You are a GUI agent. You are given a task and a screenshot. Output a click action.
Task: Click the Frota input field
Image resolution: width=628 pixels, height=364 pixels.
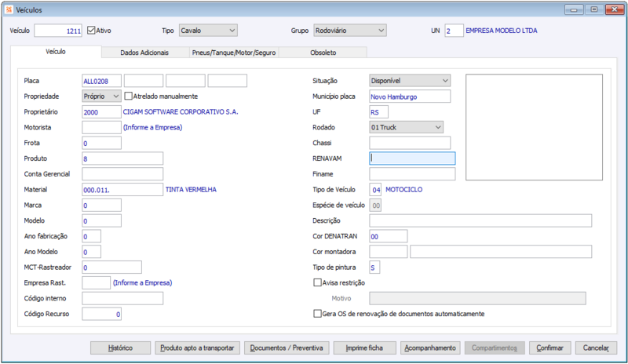tap(101, 143)
